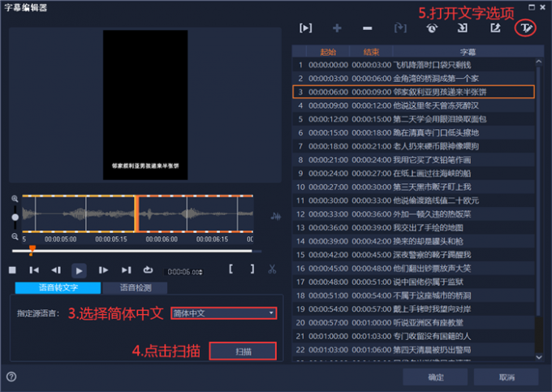
Task: Click the merge subtitles icon
Action: [x=400, y=28]
